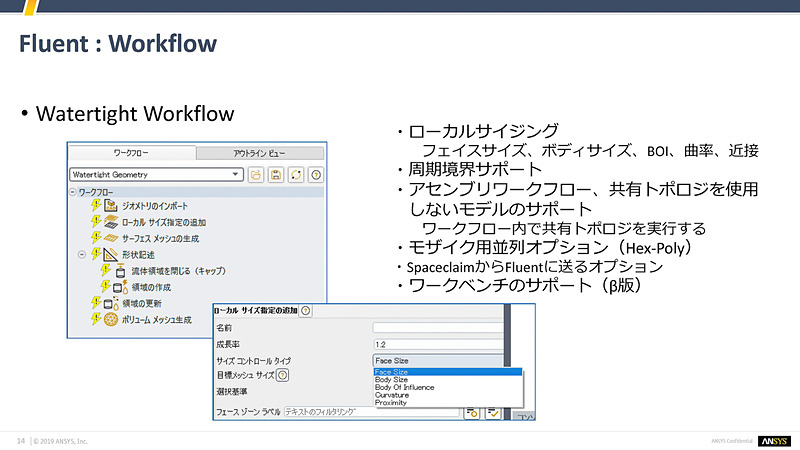Select the 領域の作成 task
800x450 pixels.
coord(151,287)
